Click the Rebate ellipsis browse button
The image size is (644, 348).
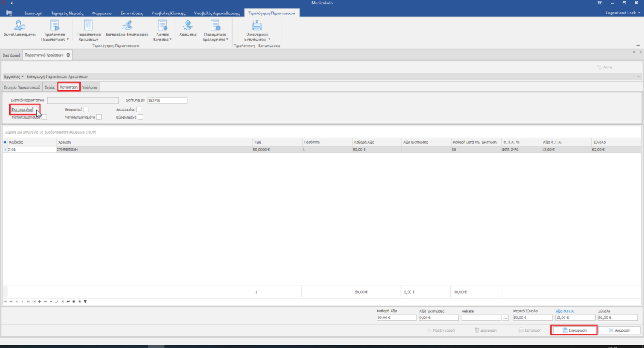[505, 318]
